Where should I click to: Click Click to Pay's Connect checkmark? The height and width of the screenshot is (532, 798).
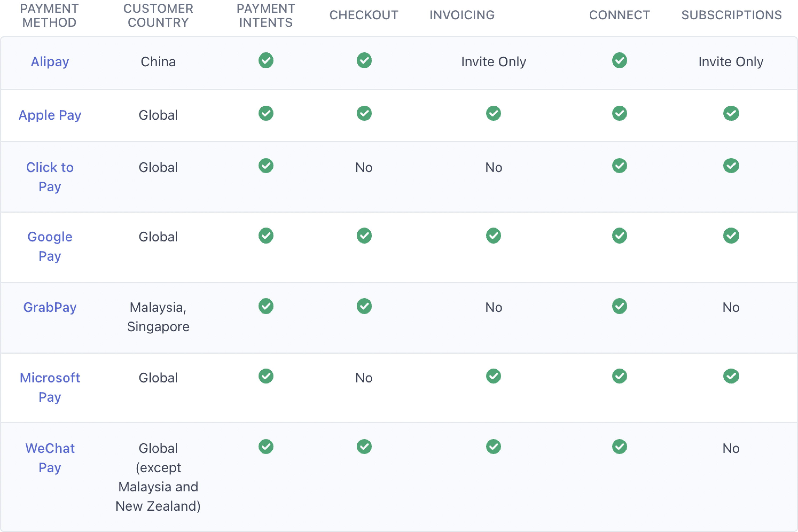(x=620, y=166)
